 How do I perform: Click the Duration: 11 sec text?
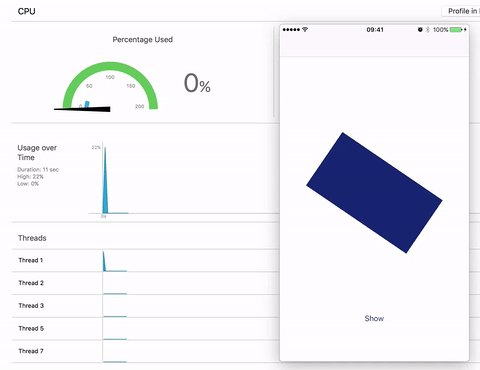pyautogui.click(x=38, y=169)
